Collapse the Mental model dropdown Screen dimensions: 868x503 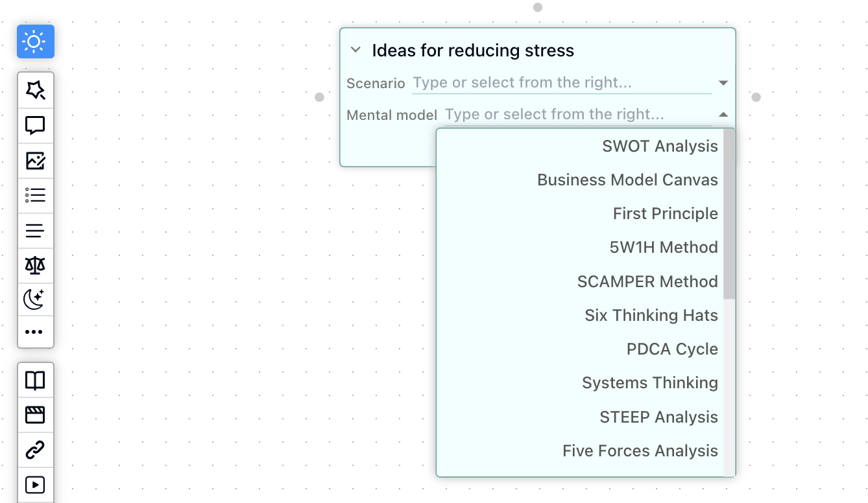(723, 114)
